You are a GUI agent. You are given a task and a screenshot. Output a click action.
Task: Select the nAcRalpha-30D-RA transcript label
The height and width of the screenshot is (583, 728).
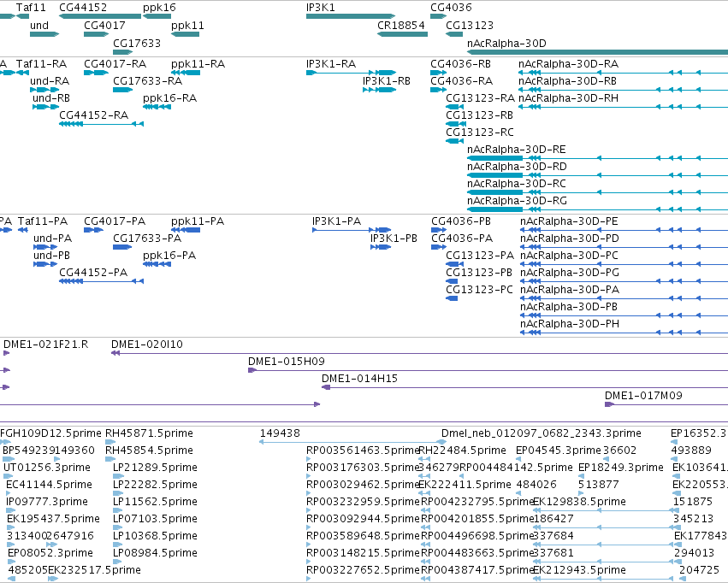(x=568, y=64)
